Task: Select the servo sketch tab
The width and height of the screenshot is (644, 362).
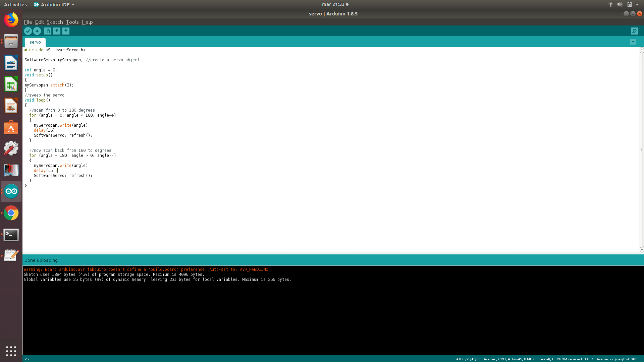Action: (35, 42)
